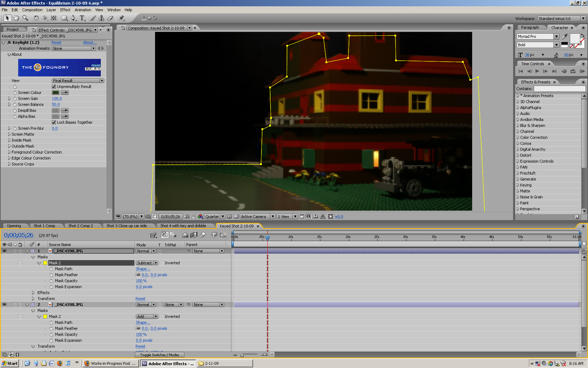Open the Active Camera dropdown
The height and width of the screenshot is (368, 588).
[258, 217]
